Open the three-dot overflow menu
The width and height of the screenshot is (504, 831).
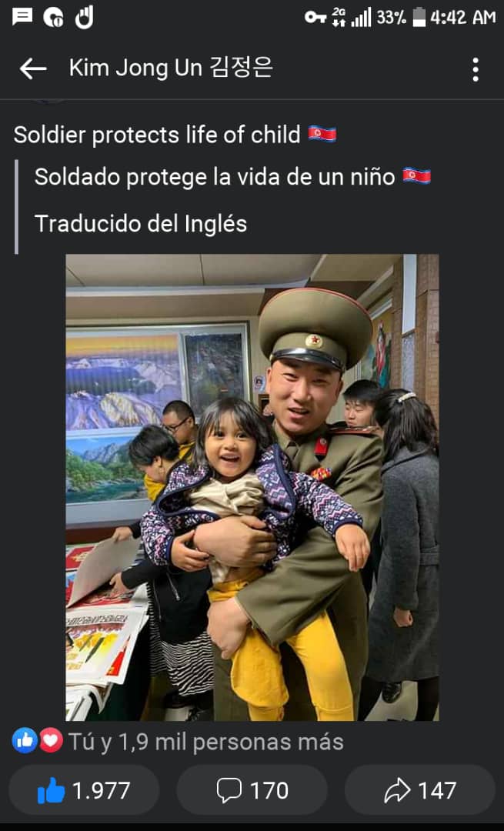click(x=476, y=69)
